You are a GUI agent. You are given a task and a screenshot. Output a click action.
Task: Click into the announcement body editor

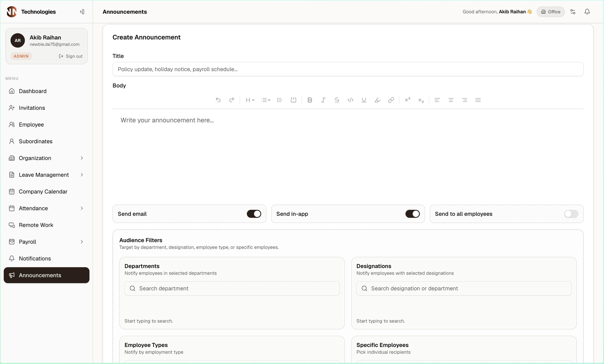click(348, 154)
